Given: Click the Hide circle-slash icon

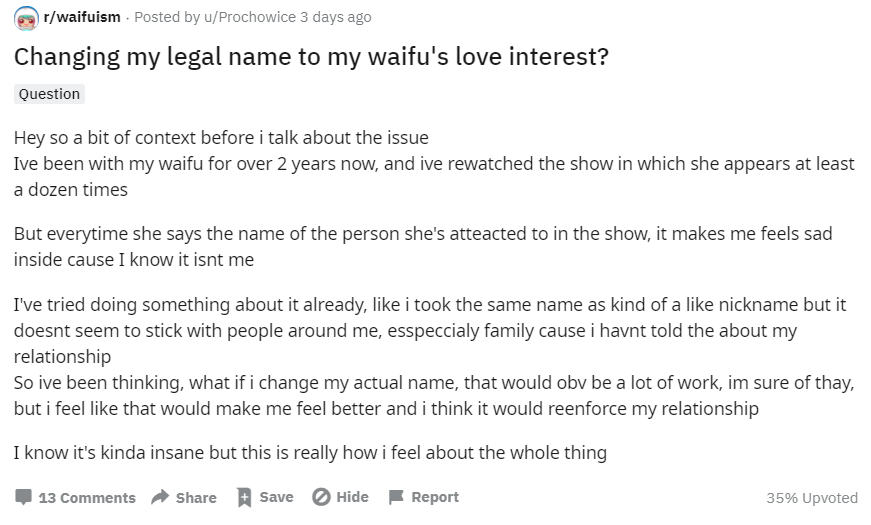Looking at the screenshot, I should (x=321, y=497).
